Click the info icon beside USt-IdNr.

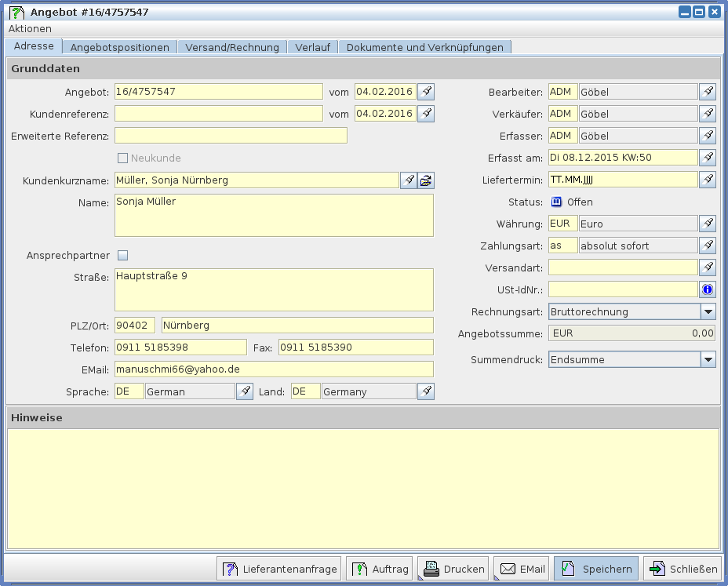708,289
